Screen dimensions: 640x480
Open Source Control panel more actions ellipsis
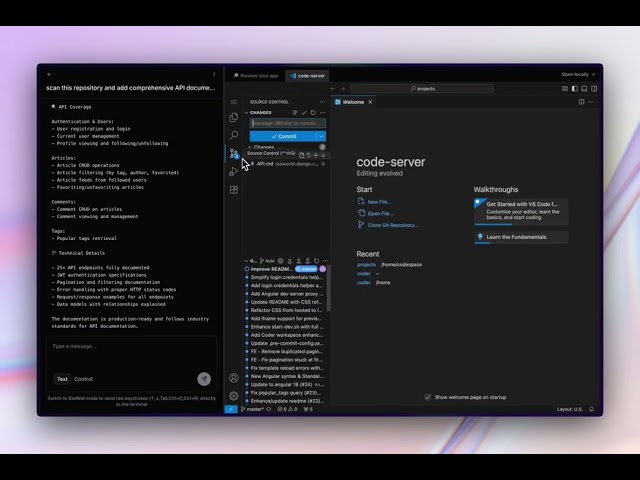click(322, 102)
